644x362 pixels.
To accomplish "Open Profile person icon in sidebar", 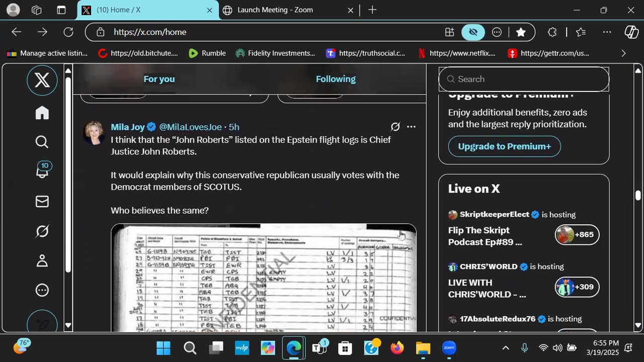I will coord(42,260).
